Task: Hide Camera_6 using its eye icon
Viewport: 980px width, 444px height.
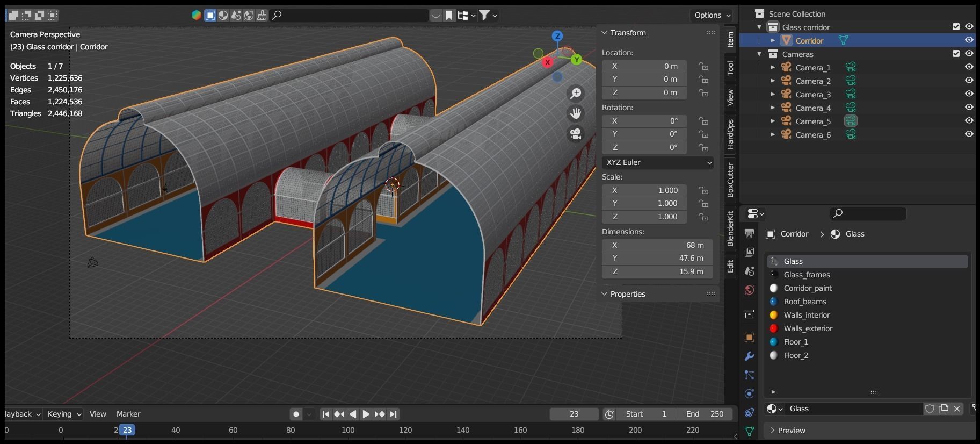Action: coord(969,134)
